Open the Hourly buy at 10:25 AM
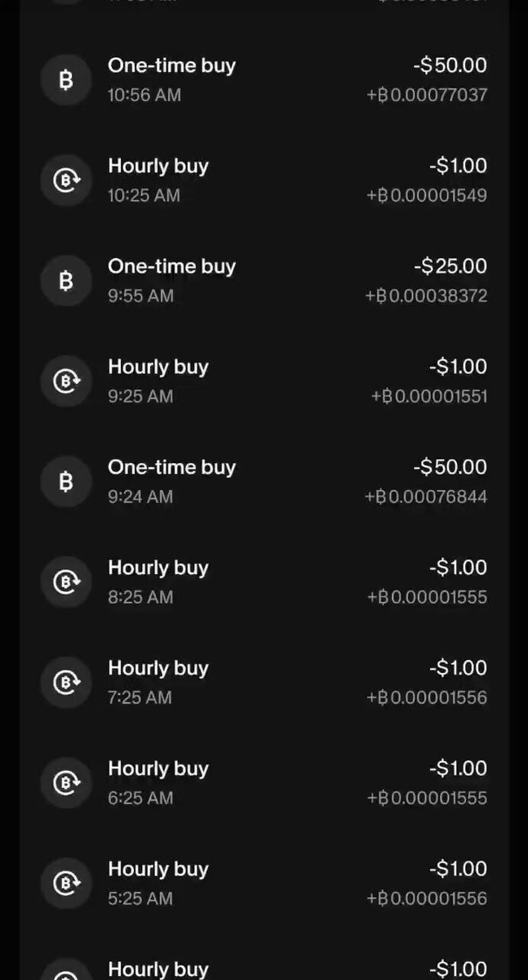 click(264, 180)
